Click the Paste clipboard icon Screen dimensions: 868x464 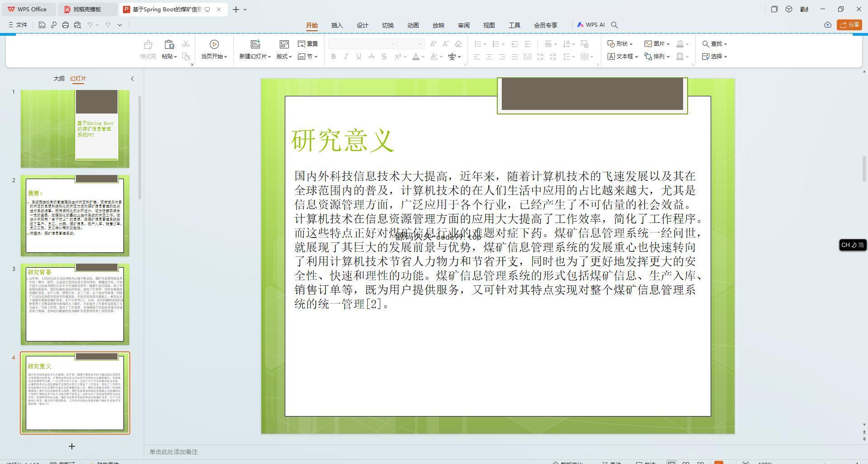169,44
